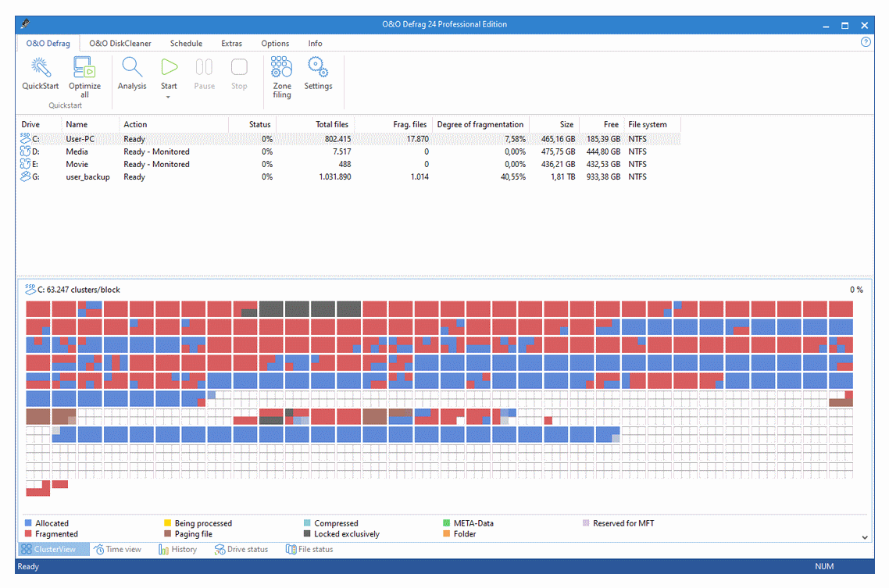This screenshot has height=588, width=889.
Task: Open the O&O DiskCleaner tab
Action: coord(120,43)
